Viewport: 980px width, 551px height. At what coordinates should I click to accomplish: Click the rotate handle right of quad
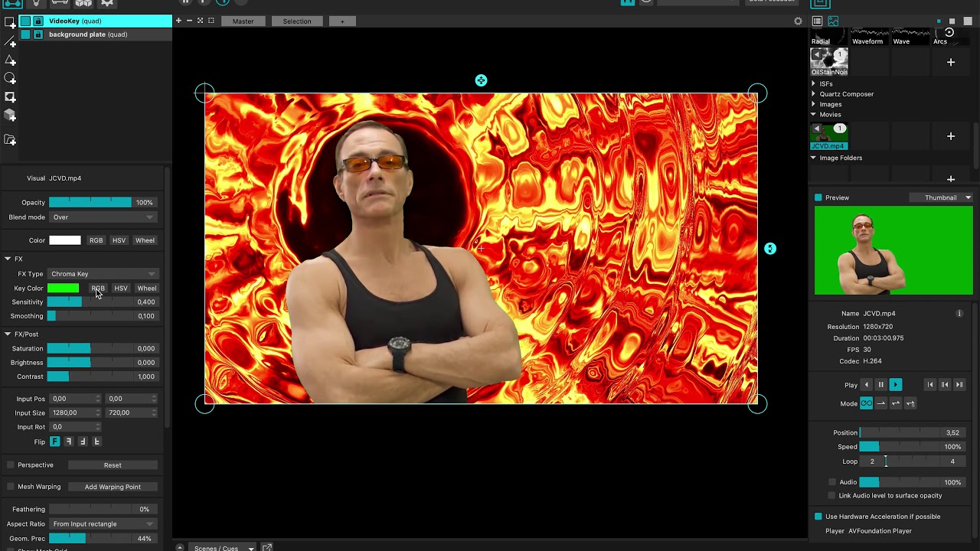click(770, 249)
